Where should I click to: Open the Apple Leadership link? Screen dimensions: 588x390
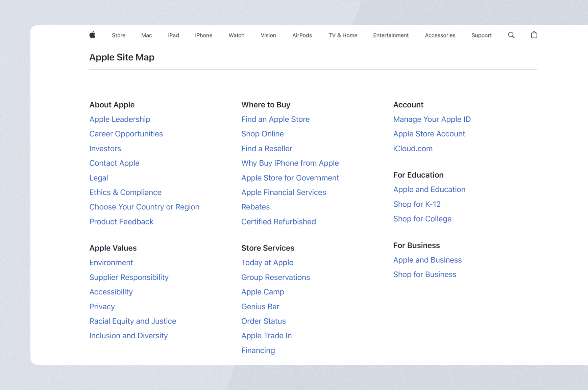click(120, 119)
